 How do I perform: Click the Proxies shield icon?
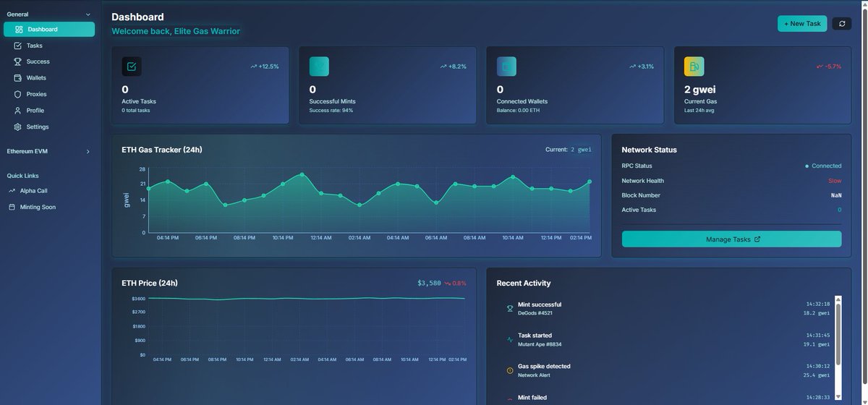pyautogui.click(x=19, y=94)
